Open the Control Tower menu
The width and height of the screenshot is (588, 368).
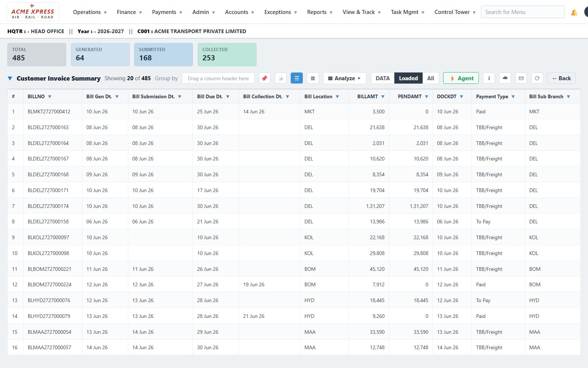[455, 12]
